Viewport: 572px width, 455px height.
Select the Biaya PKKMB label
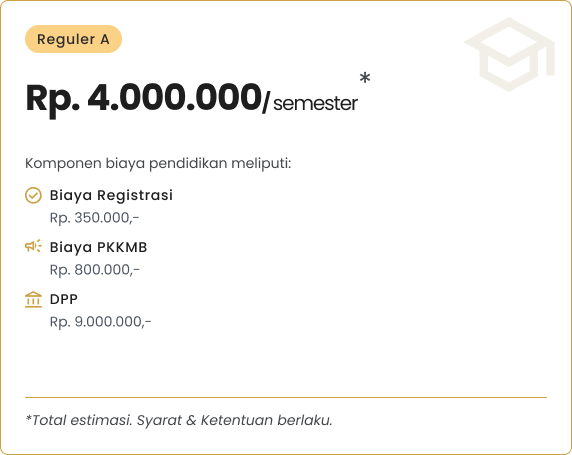[98, 247]
